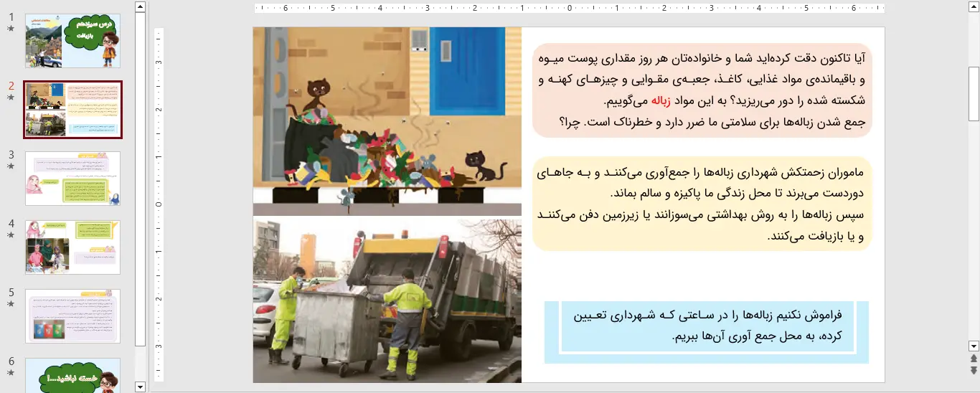Select slide 2 thumbnail in the panel
This screenshot has height=393, width=980.
pos(73,110)
